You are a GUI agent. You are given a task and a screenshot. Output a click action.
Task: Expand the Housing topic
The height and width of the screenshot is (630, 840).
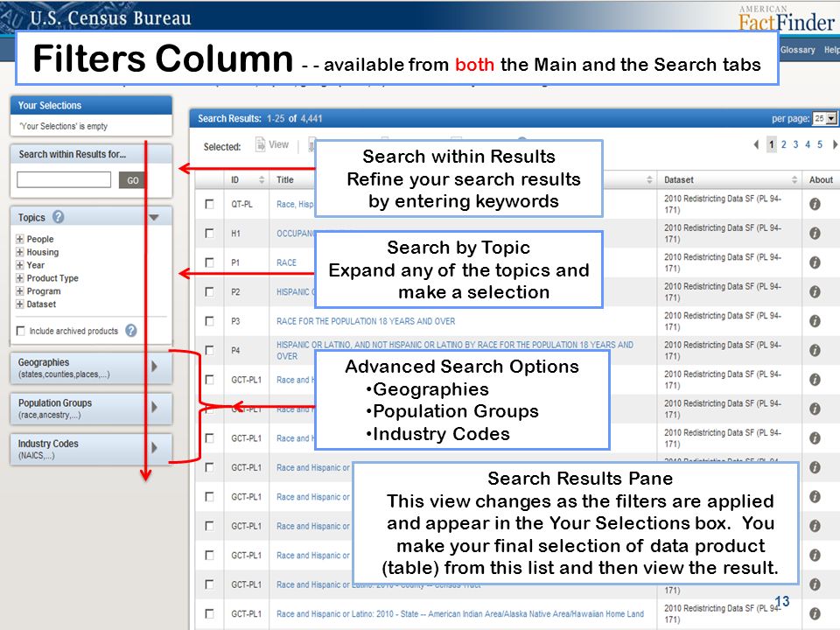(20, 252)
